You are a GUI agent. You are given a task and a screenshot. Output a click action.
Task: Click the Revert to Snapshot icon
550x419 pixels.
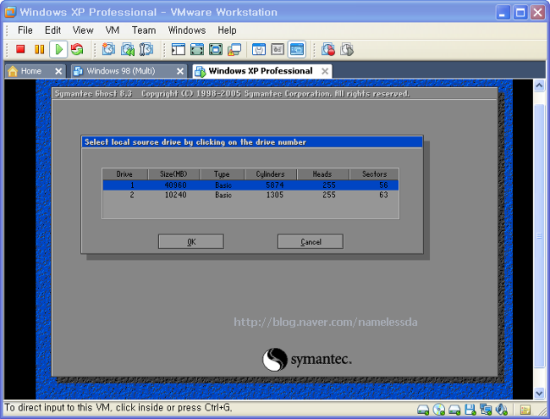(128, 49)
